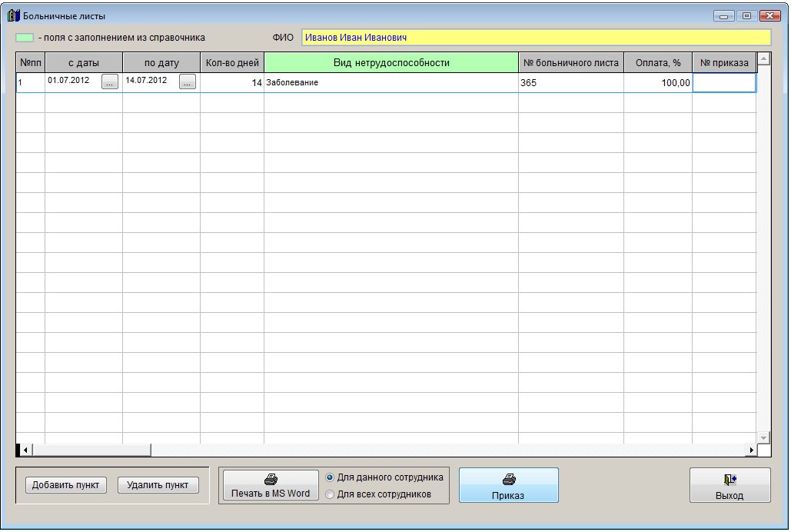This screenshot has width=791, height=532.
Task: Click the '№ приказа' column header
Action: 724,62
